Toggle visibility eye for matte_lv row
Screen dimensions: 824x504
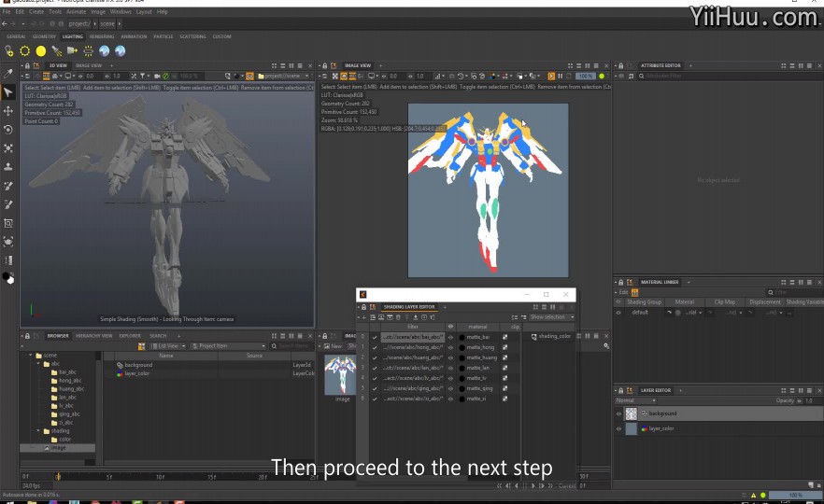coord(450,378)
